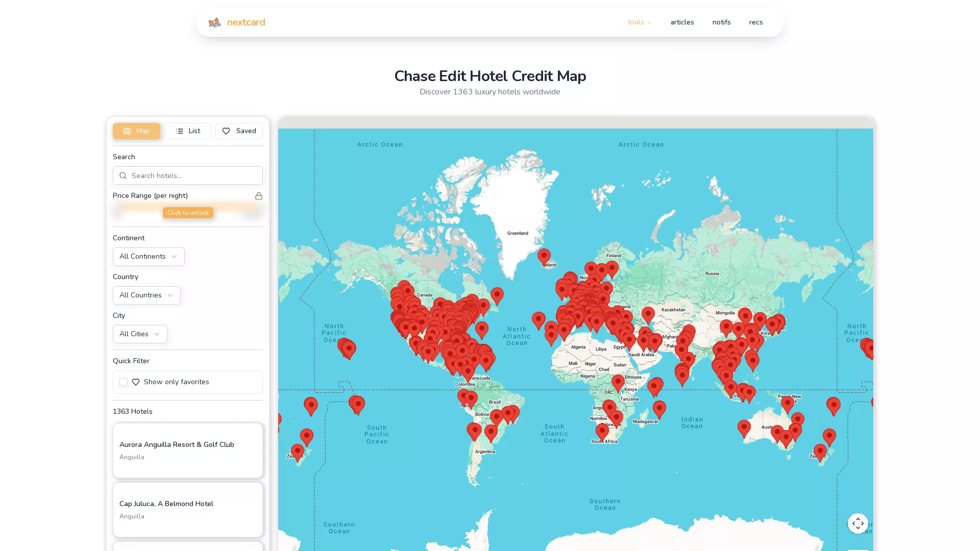Open the notifs link
This screenshot has width=980, height=551.
(721, 22)
